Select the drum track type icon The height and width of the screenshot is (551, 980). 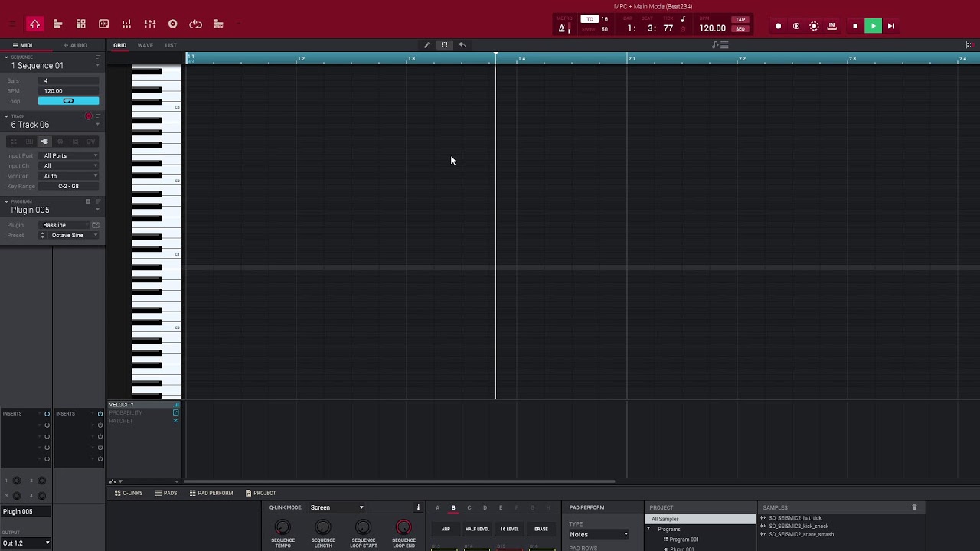pos(13,142)
